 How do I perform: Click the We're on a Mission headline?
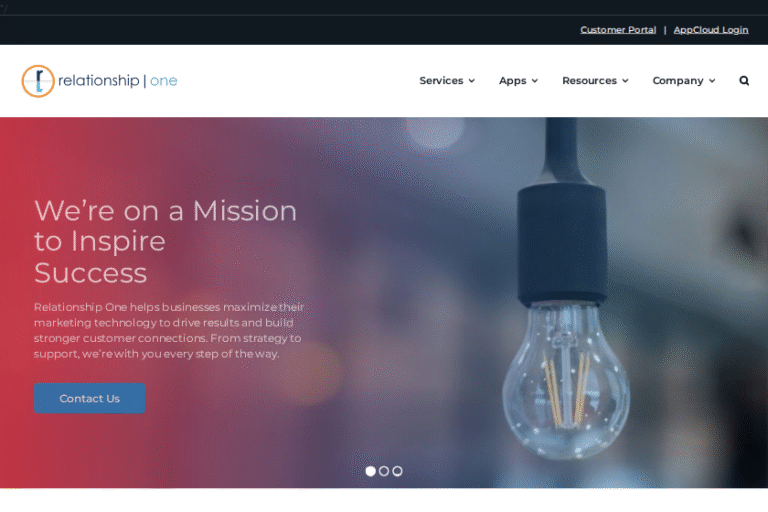point(166,242)
